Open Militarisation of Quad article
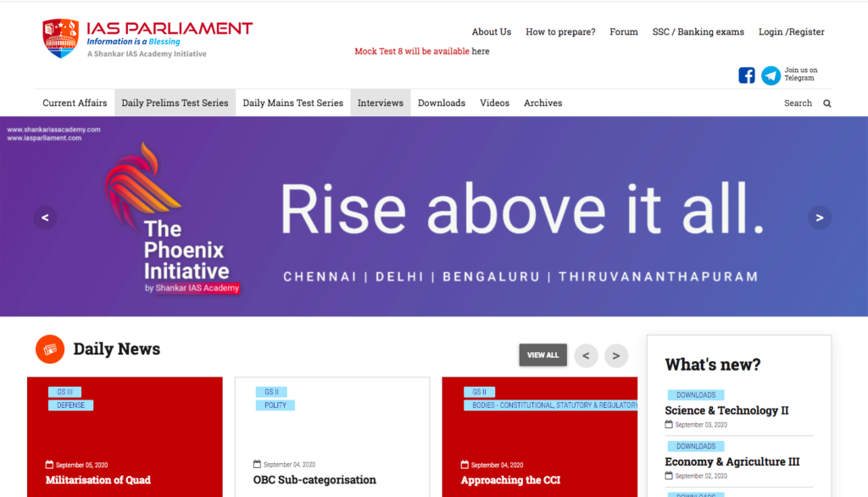Screen dimensions: 868x497 pyautogui.click(x=98, y=480)
